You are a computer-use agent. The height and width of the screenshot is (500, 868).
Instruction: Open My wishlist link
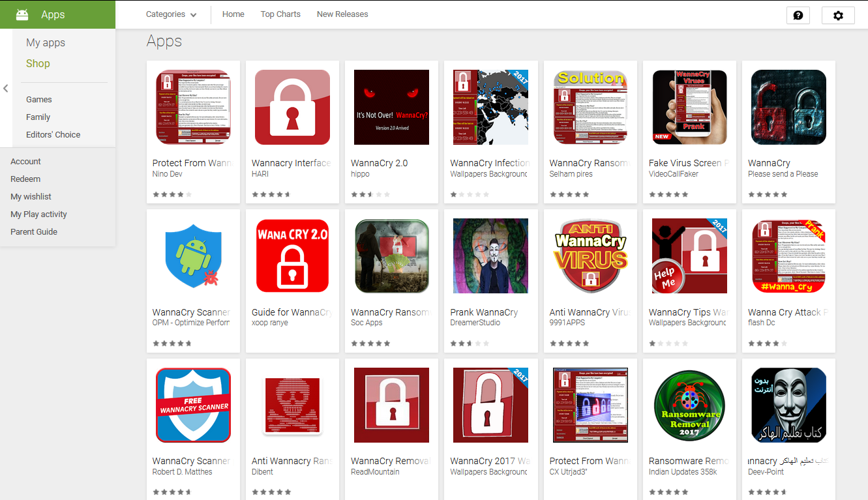31,197
